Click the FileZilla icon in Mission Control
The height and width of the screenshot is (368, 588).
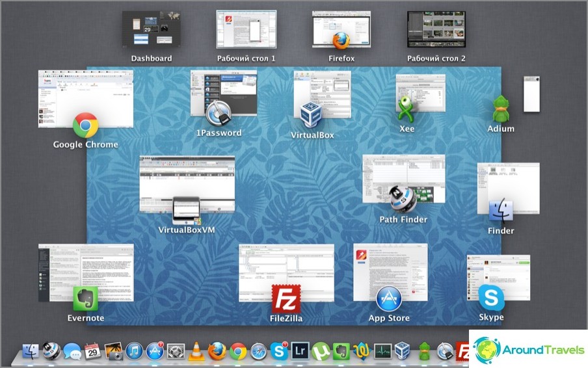pos(286,298)
